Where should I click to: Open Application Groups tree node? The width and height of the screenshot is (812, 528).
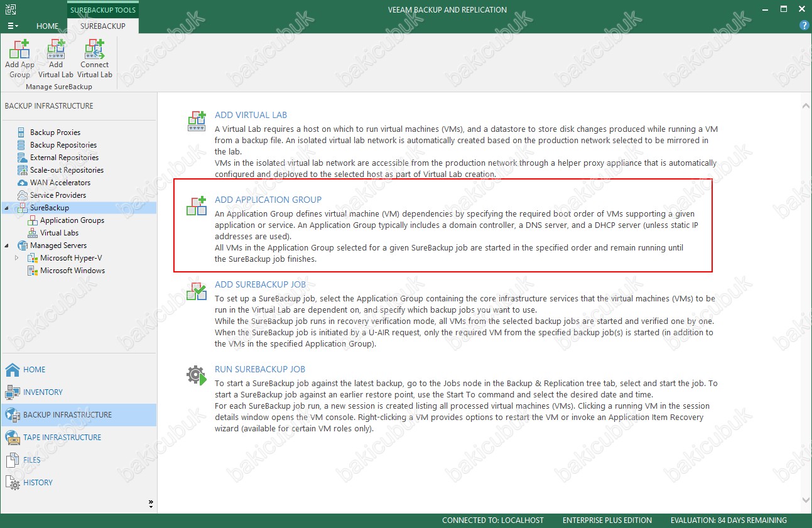(72, 220)
